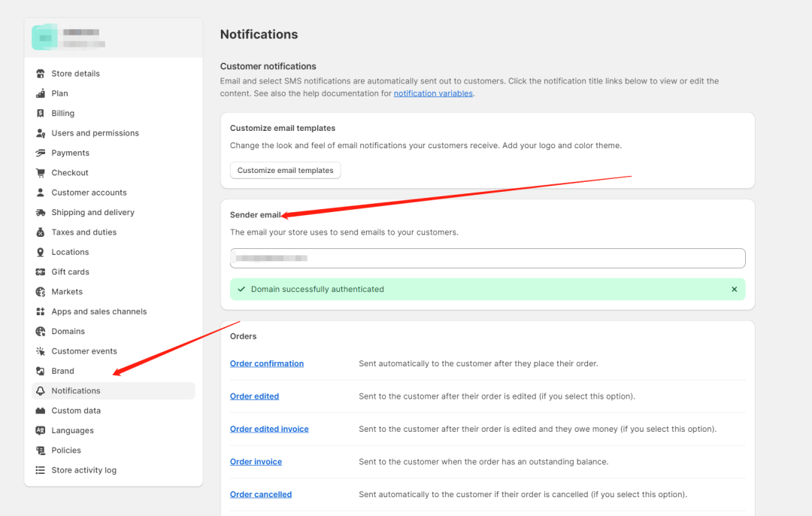Open the Order cancelled notification link

[x=261, y=495]
